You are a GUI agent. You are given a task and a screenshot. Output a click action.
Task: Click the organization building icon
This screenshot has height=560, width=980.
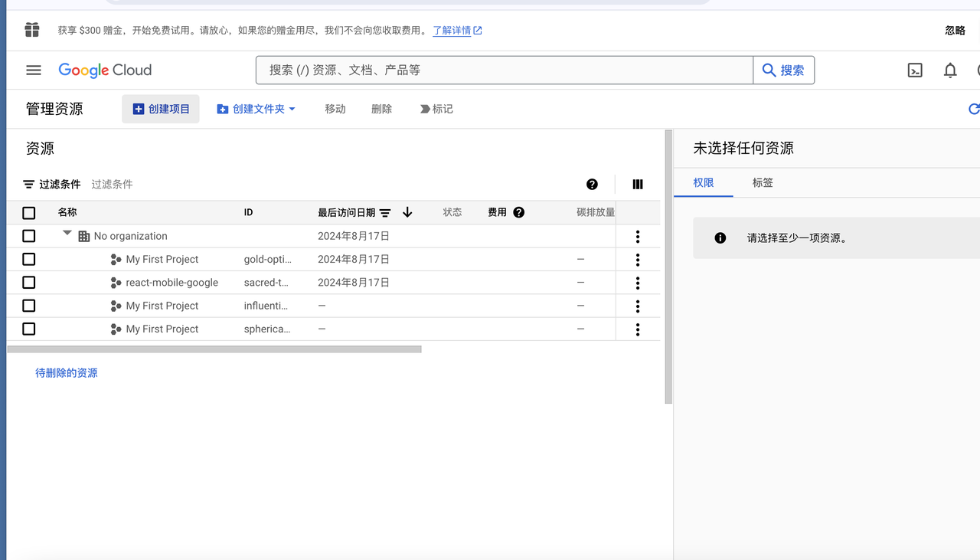pos(84,236)
